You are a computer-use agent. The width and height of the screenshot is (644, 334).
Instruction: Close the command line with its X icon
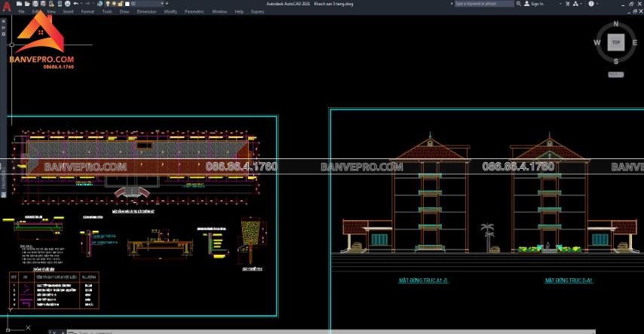pyautogui.click(x=54, y=332)
